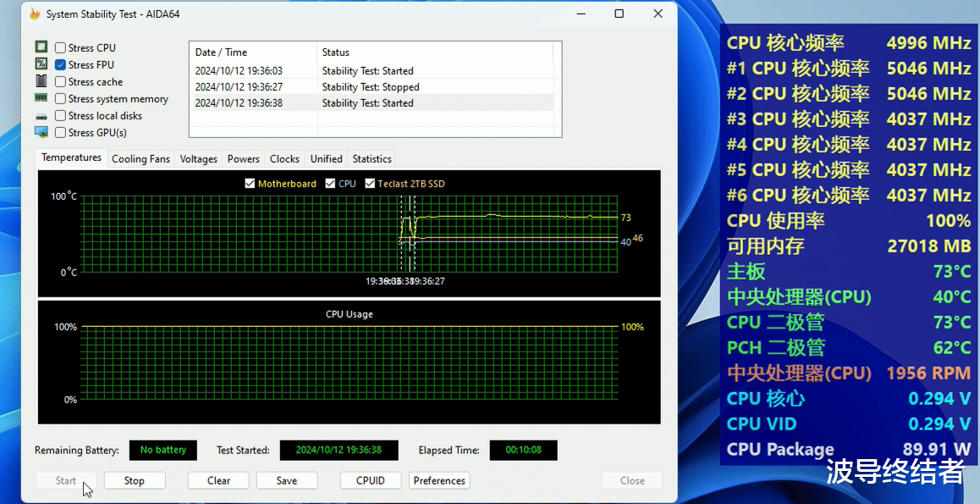Click the disk drive icon beside Stress local disks

coord(41,116)
